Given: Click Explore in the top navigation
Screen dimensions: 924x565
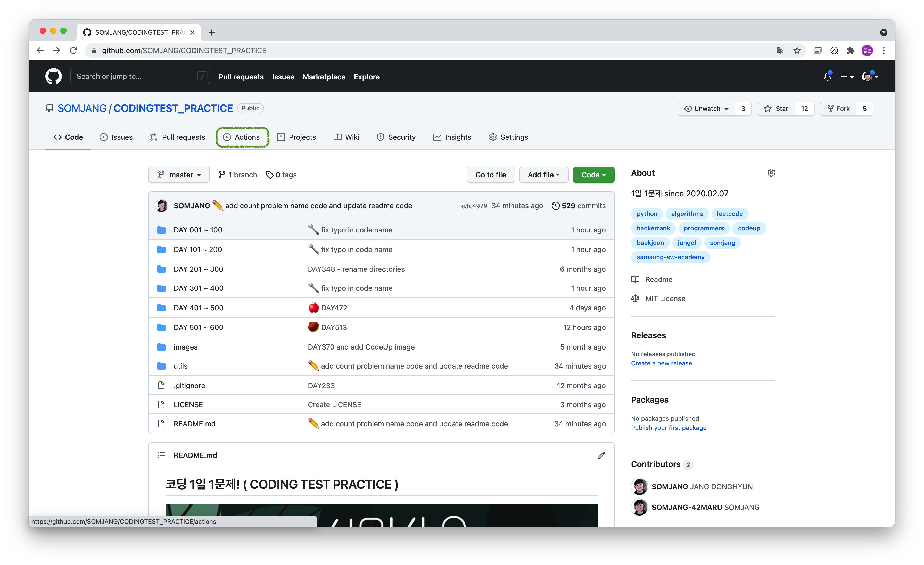Looking at the screenshot, I should point(366,77).
